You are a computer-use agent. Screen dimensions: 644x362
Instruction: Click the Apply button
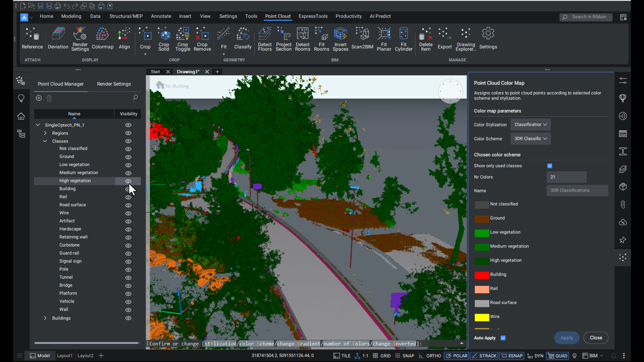click(x=567, y=338)
